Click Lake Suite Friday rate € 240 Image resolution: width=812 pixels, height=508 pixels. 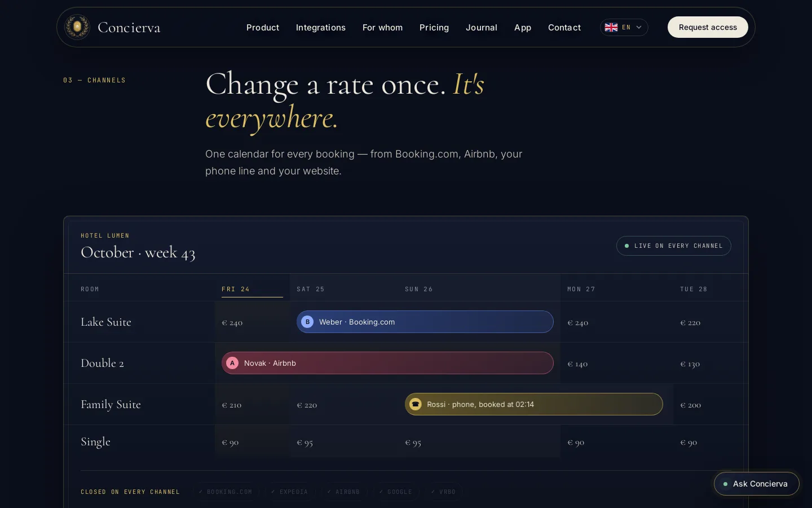232,323
